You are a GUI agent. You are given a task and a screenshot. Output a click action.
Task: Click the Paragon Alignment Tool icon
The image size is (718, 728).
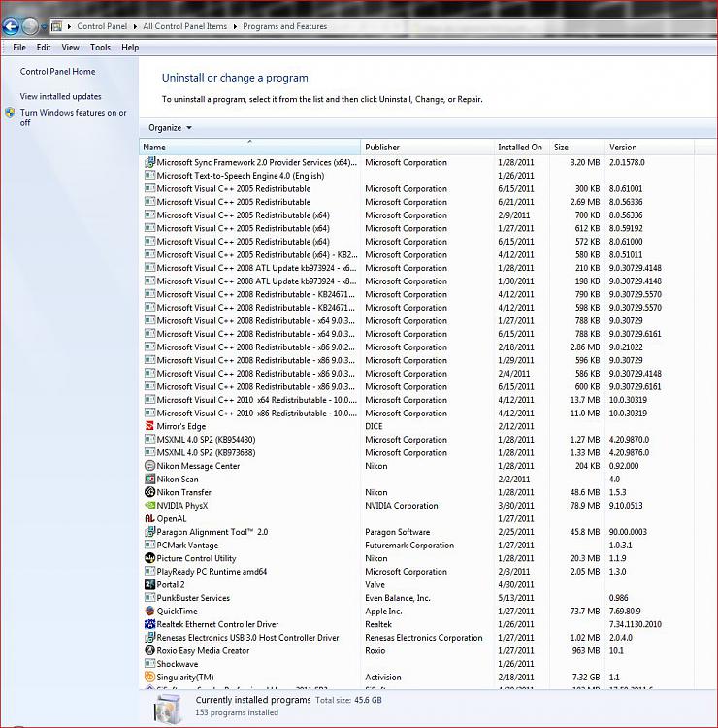click(x=149, y=532)
